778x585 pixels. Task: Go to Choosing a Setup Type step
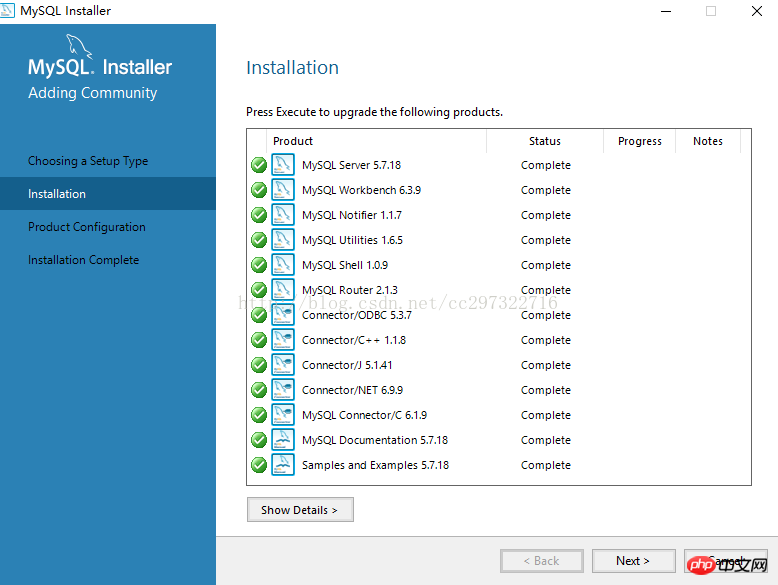tap(88, 161)
